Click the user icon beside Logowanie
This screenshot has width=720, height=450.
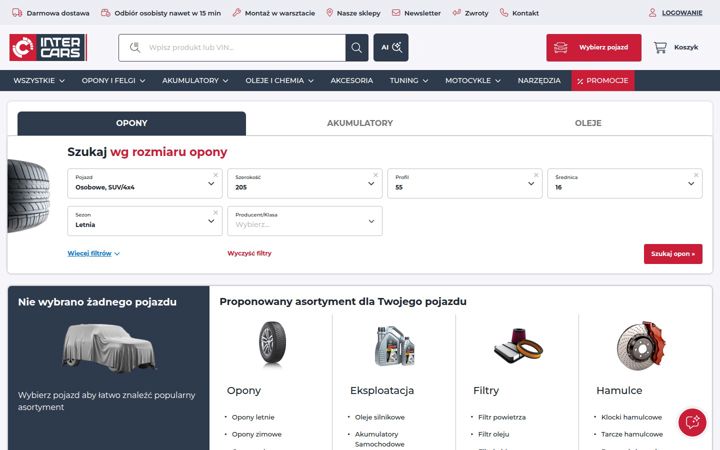tap(652, 13)
